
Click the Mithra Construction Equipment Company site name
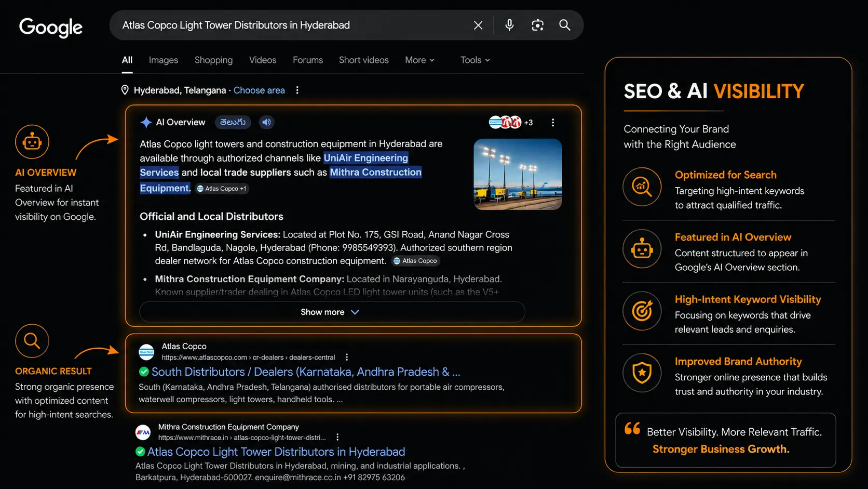[x=228, y=427]
